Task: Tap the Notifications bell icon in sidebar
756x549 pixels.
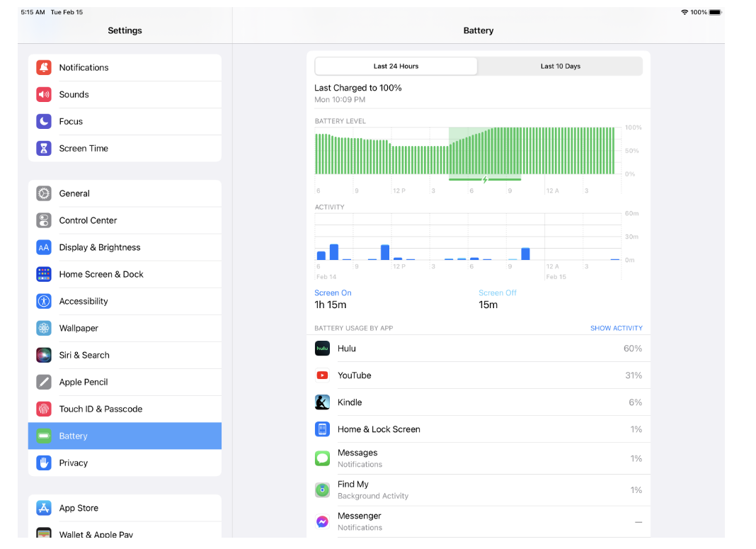Action: coord(44,67)
